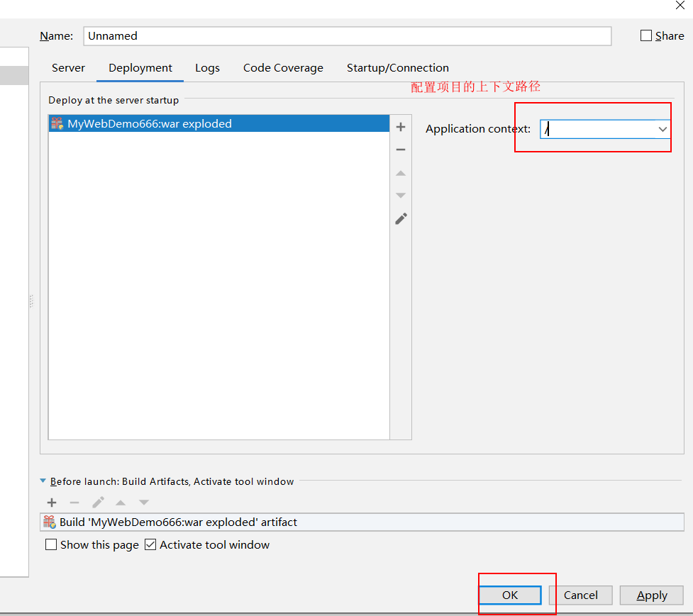Select Build 'MyWebDemo666:war exploded' artifact row
The height and width of the screenshot is (616, 693).
[362, 522]
